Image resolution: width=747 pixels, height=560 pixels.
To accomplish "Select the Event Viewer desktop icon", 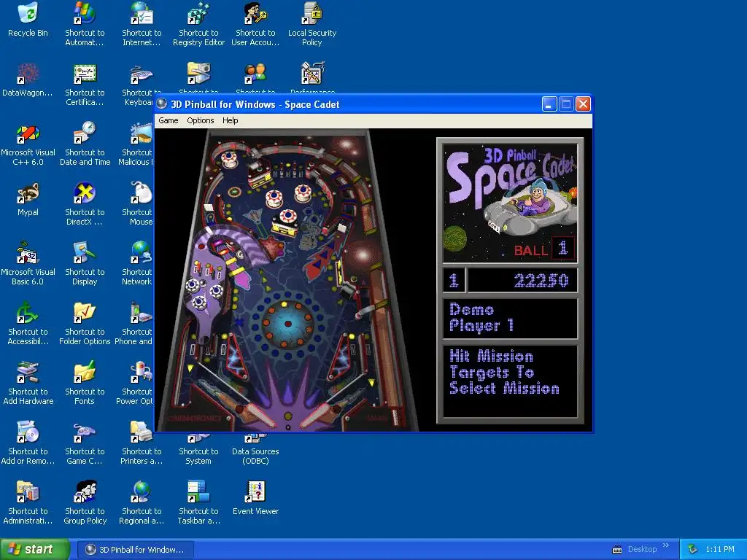I will coord(255,499).
